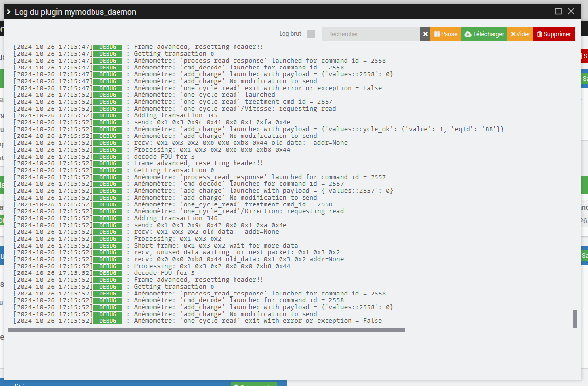
Task: Maximize the log plugin dialog
Action: coord(558,11)
